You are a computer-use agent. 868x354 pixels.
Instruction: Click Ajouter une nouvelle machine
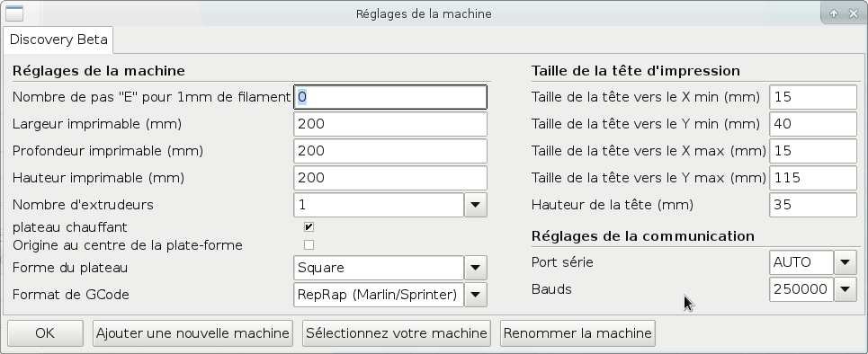tap(192, 333)
